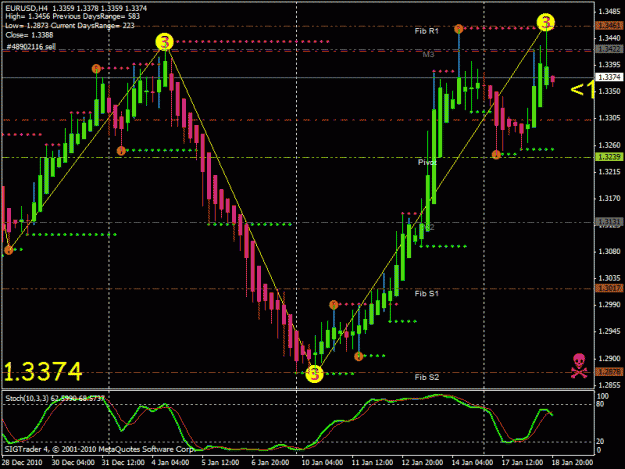Click the SIGTrader 4 MetaQuotes copyright text
Viewport: 625px width, 469px height.
pos(99,449)
